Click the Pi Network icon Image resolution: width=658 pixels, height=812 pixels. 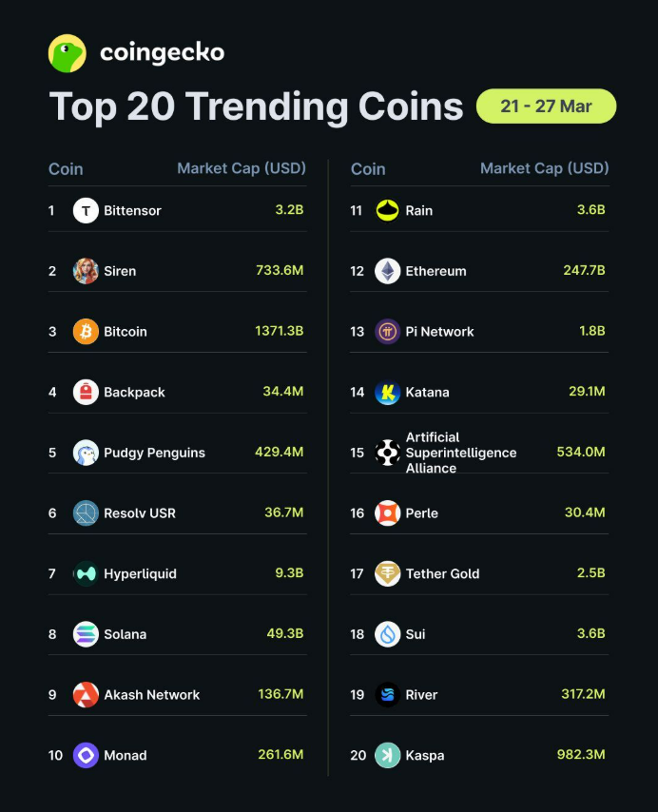coord(387,332)
